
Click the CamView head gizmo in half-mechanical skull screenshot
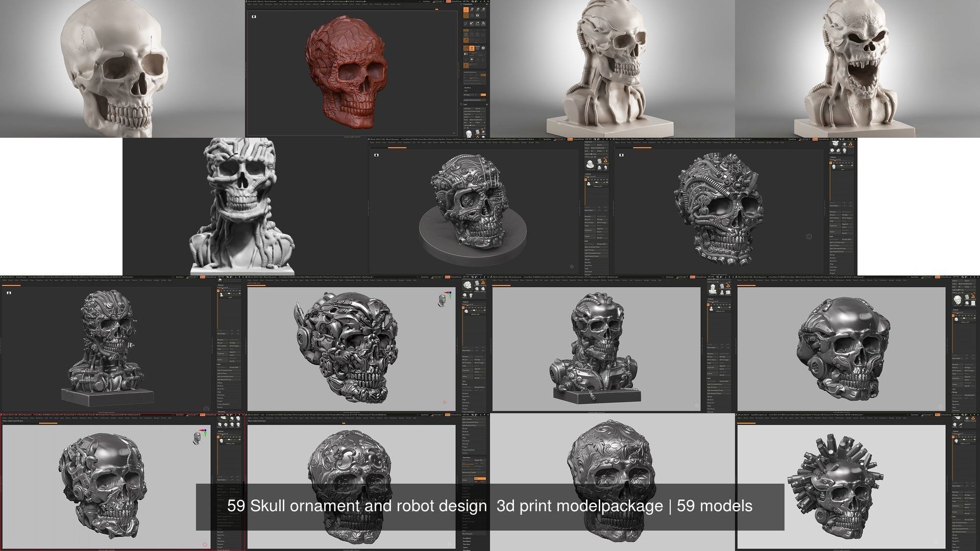(197, 438)
